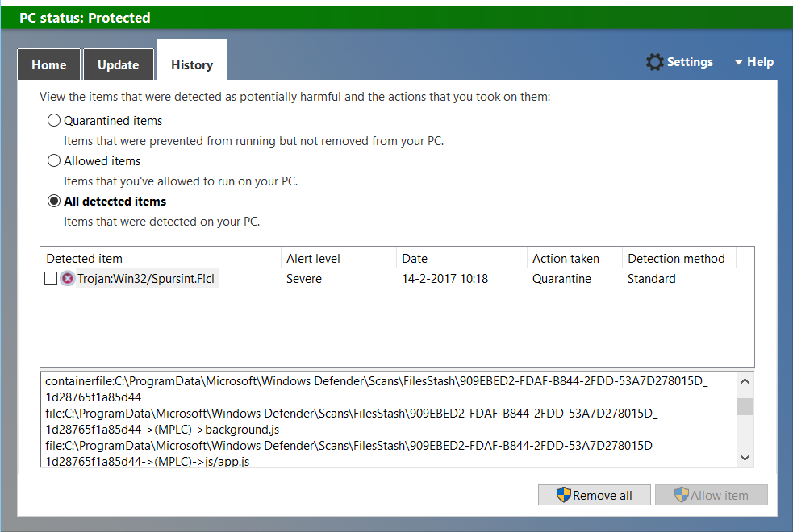The width and height of the screenshot is (793, 532).
Task: Click the Settings text link
Action: coord(690,62)
